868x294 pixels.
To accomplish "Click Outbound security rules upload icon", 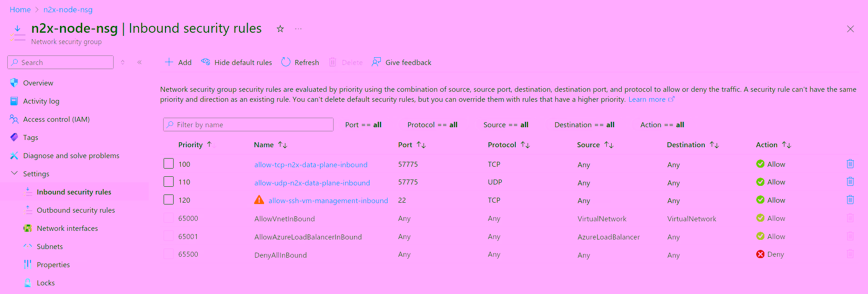I will (28, 210).
